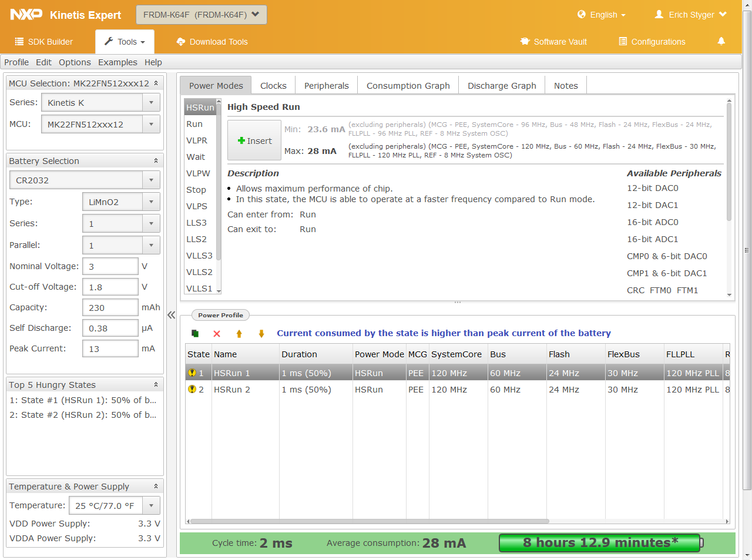Viewport: 752px width, 560px height.
Task: Click warning icon on HSRun 2 row
Action: (192, 390)
